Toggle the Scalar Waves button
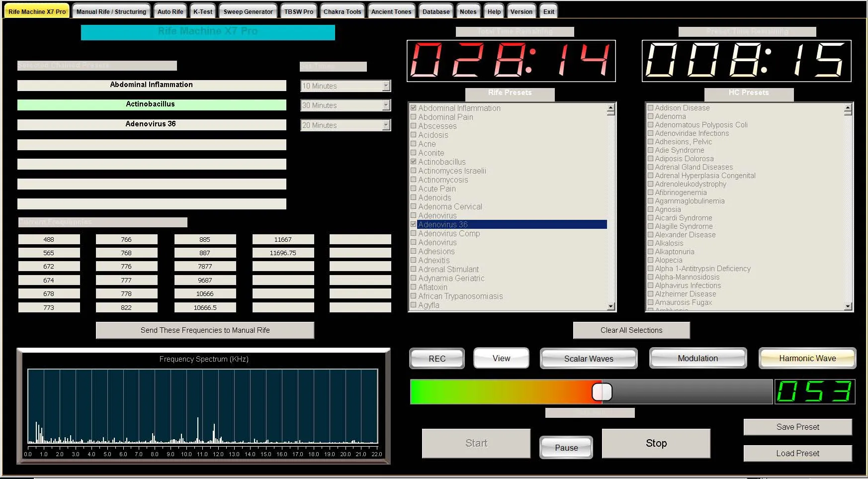The width and height of the screenshot is (868, 479). click(588, 359)
